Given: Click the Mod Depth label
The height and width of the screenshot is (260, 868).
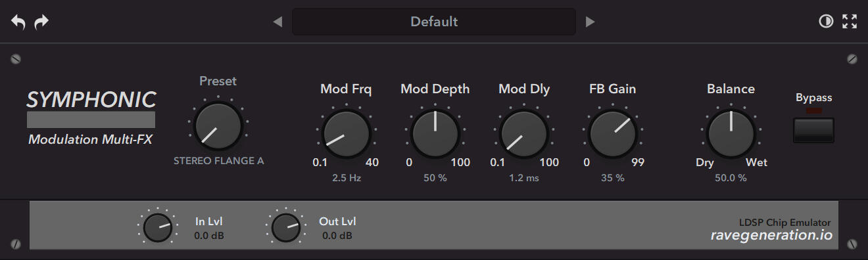Looking at the screenshot, I should [x=435, y=89].
